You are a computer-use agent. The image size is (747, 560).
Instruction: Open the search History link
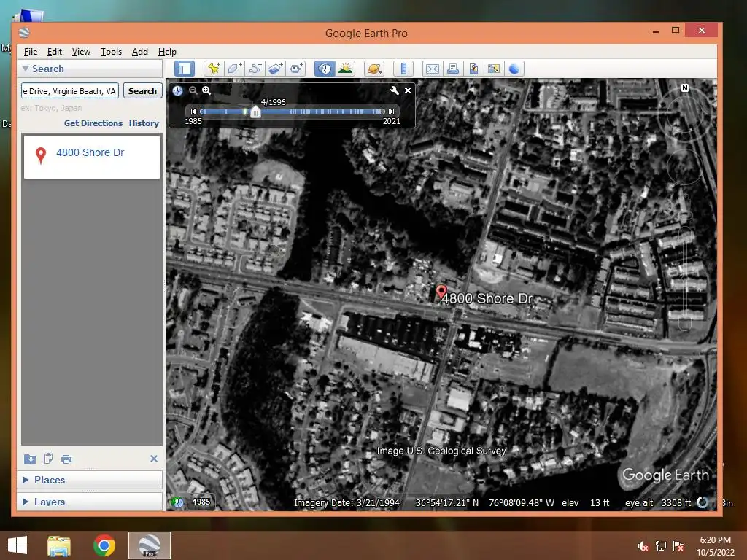(144, 123)
